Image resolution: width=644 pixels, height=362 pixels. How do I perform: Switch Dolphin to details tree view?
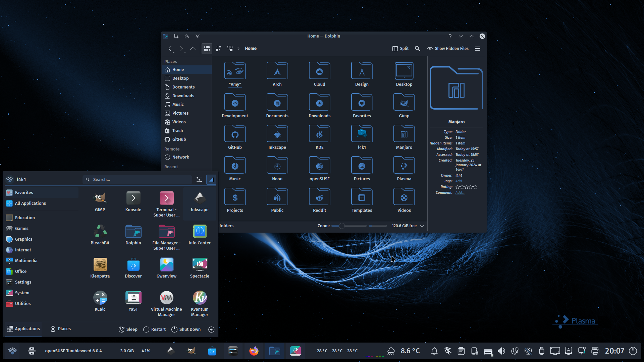coord(230,49)
